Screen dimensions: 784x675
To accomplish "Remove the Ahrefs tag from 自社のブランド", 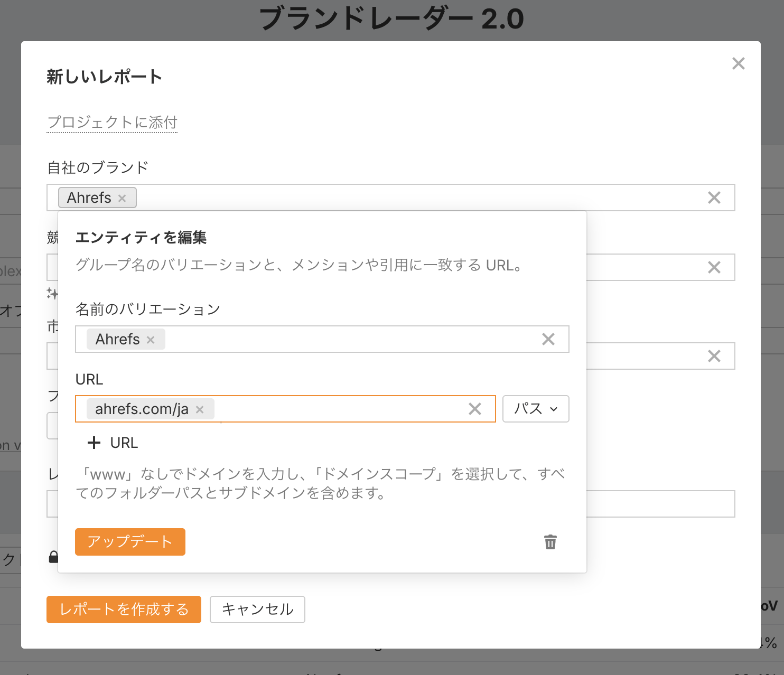I will (x=122, y=199).
